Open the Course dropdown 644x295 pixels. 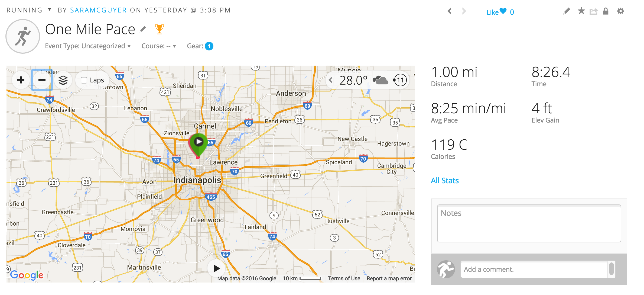pos(159,46)
